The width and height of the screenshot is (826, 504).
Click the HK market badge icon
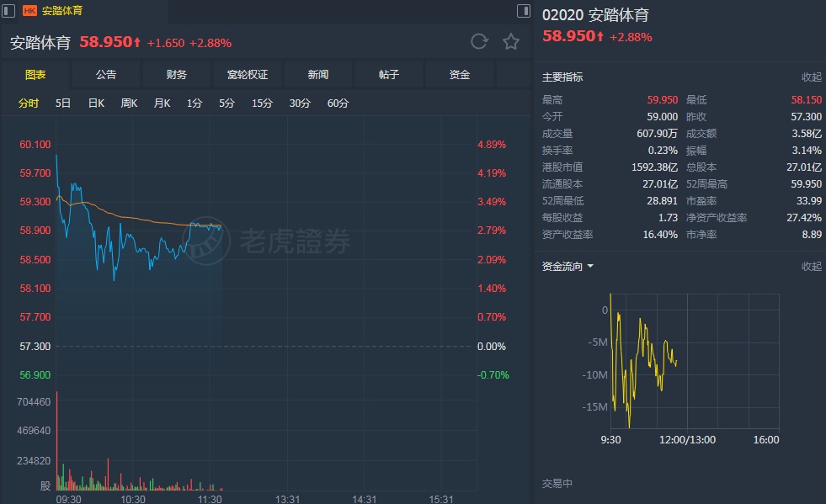click(29, 11)
